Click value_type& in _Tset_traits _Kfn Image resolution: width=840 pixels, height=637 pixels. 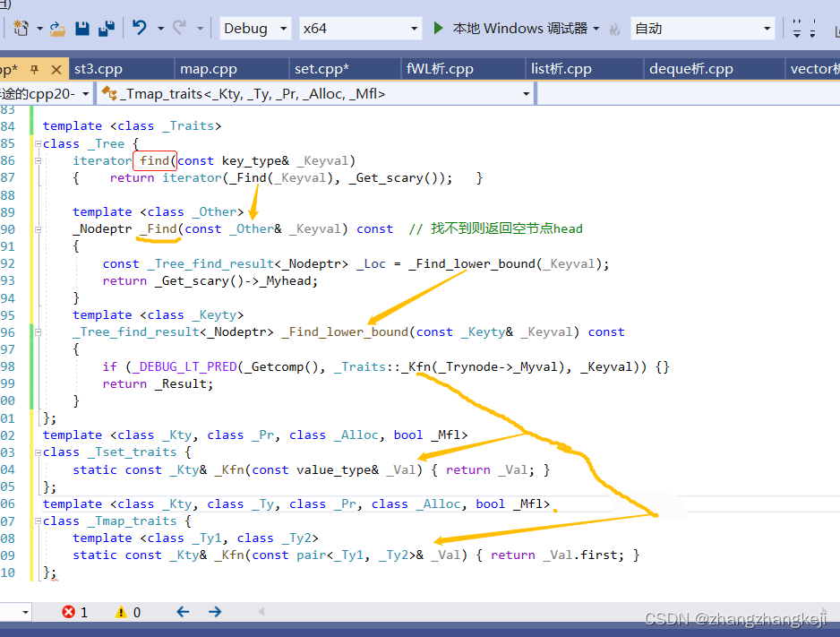337,469
